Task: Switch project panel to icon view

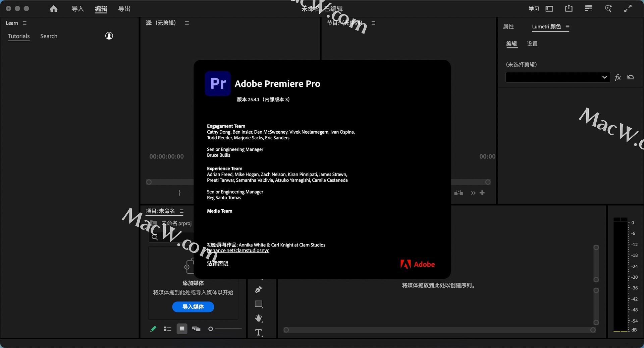Action: [x=182, y=329]
